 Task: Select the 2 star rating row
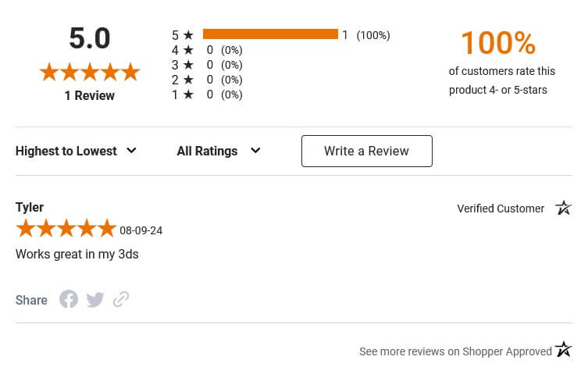206,80
